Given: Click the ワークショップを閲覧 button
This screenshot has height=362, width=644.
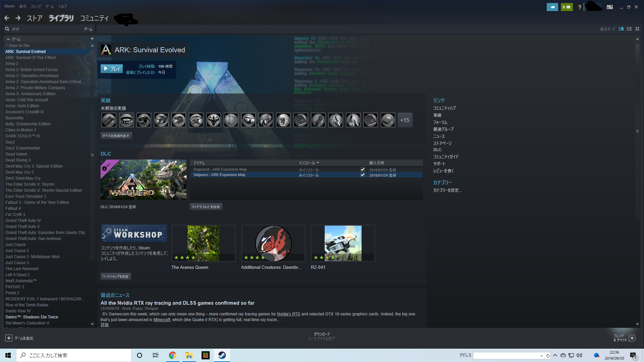Looking at the screenshot, I should pos(116,277).
